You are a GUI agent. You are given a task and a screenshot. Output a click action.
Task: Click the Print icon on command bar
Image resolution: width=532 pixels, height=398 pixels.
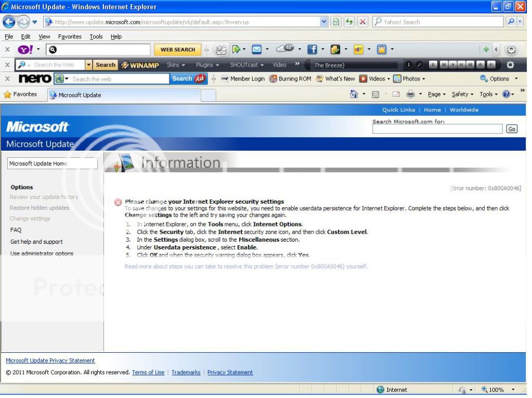410,94
